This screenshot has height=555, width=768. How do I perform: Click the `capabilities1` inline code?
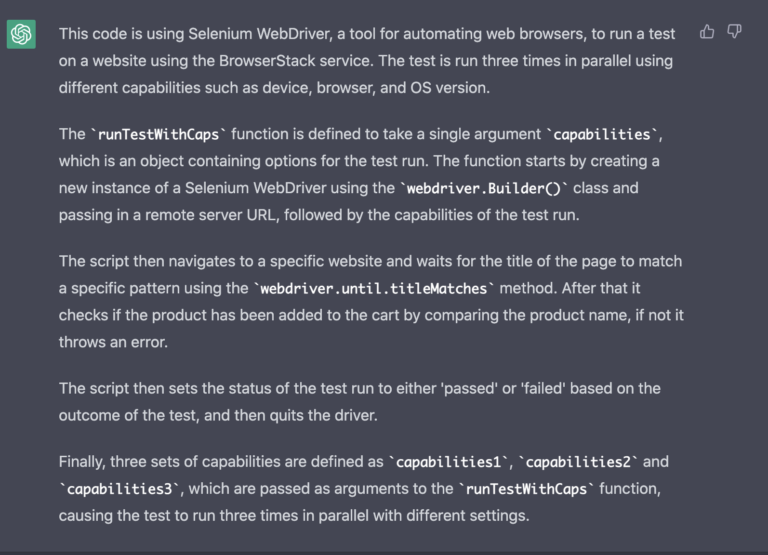pyautogui.click(x=448, y=462)
